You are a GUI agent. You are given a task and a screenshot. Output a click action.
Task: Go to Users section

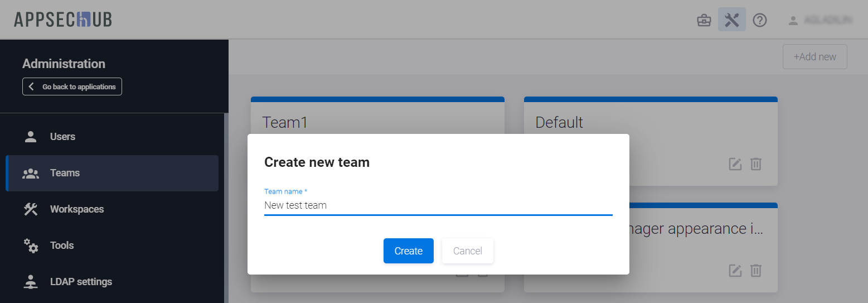(62, 137)
